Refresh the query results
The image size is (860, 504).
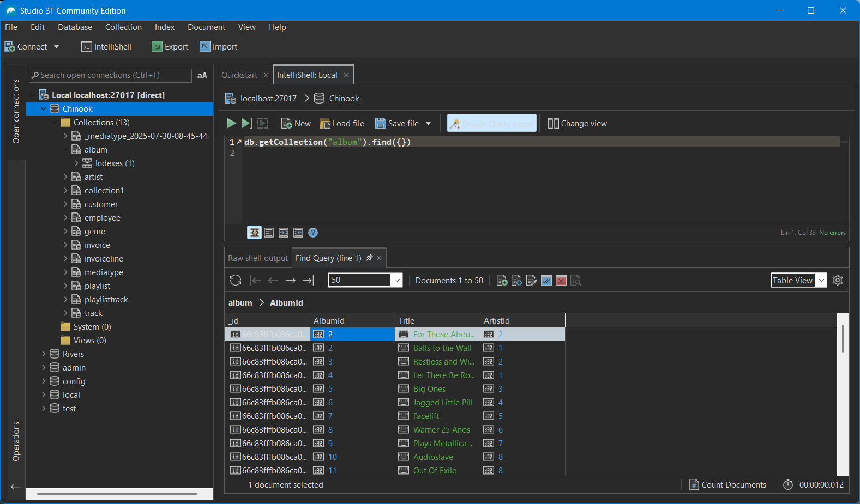pyautogui.click(x=236, y=280)
